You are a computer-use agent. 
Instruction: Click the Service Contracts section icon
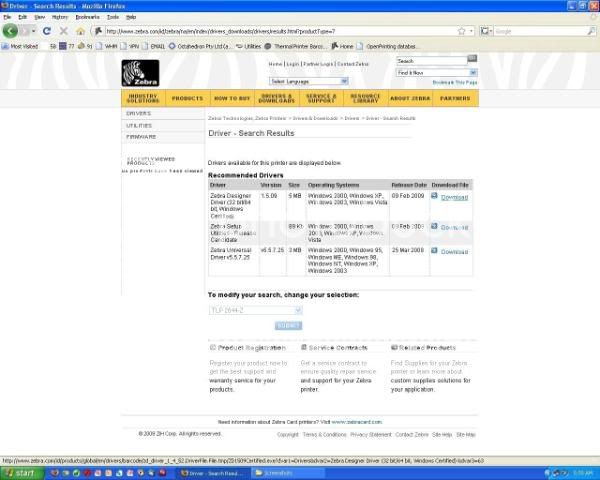[304, 347]
